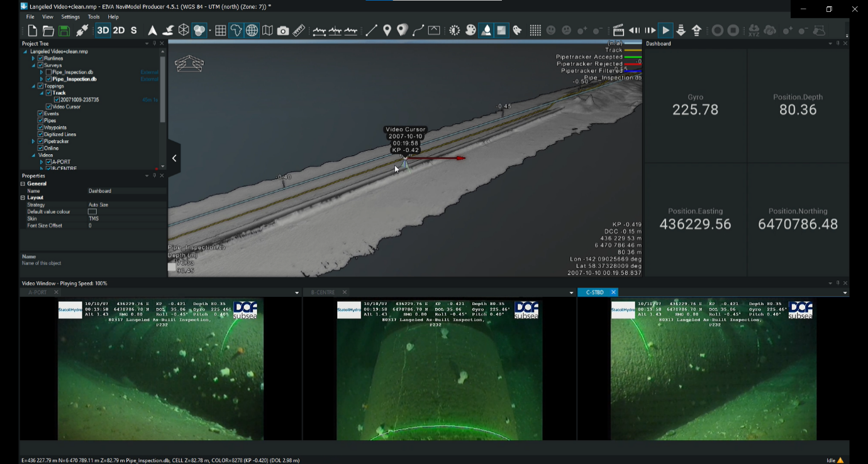The height and width of the screenshot is (464, 868).
Task: Click the Default value colour swatch
Action: 92,212
